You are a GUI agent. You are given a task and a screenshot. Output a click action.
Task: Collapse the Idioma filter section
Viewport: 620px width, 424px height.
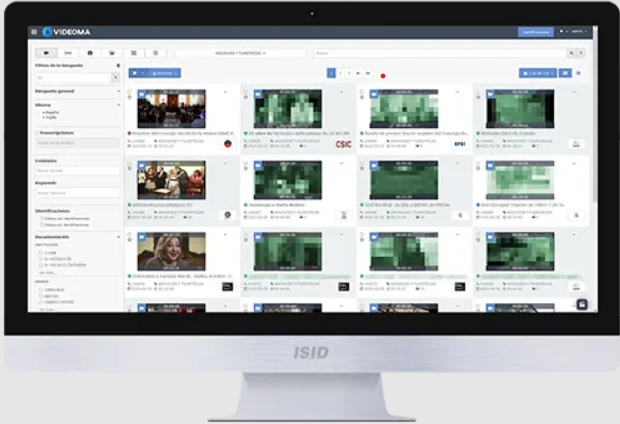point(119,103)
